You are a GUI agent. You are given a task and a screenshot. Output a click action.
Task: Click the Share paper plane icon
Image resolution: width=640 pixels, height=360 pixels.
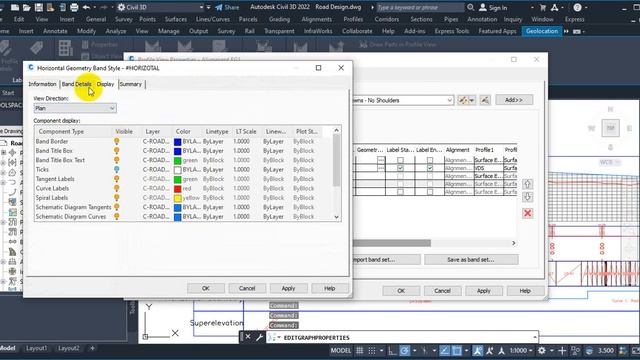[x=219, y=7]
